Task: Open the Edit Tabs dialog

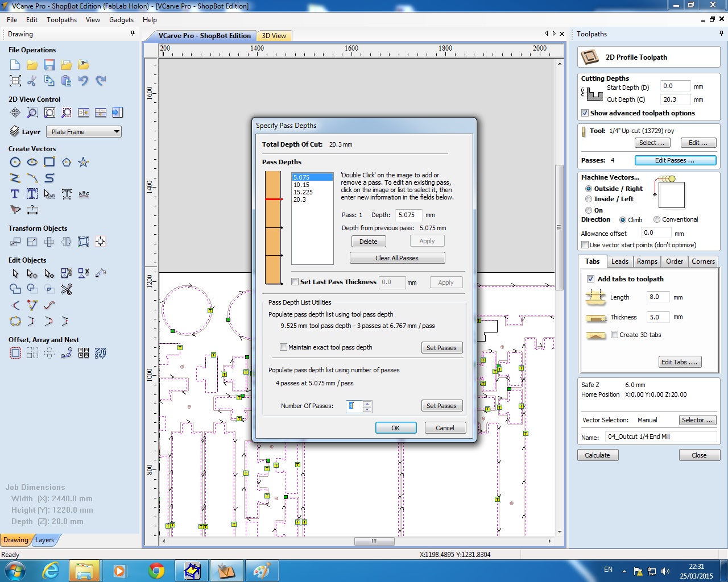Action: pos(679,362)
